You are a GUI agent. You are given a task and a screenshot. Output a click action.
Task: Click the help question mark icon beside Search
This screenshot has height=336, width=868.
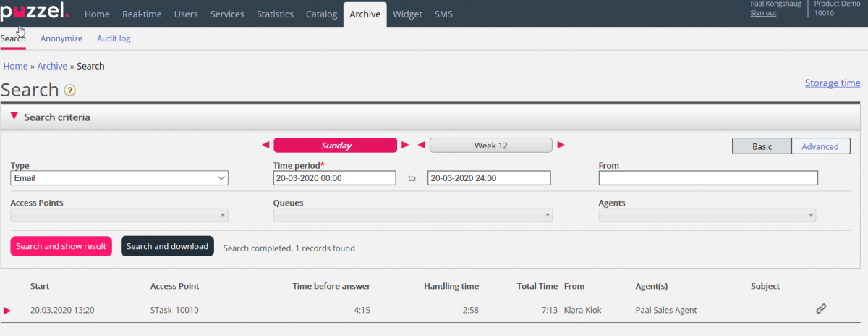click(70, 91)
